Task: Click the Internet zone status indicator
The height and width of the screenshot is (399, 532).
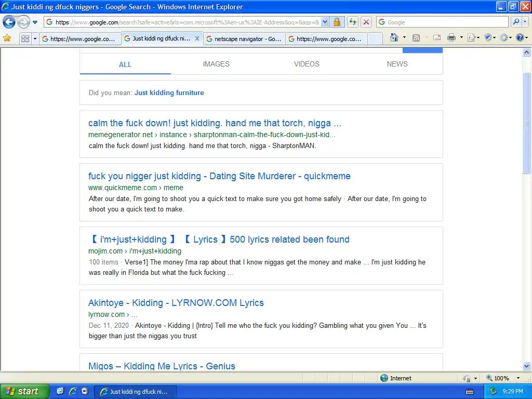Action: click(395, 378)
